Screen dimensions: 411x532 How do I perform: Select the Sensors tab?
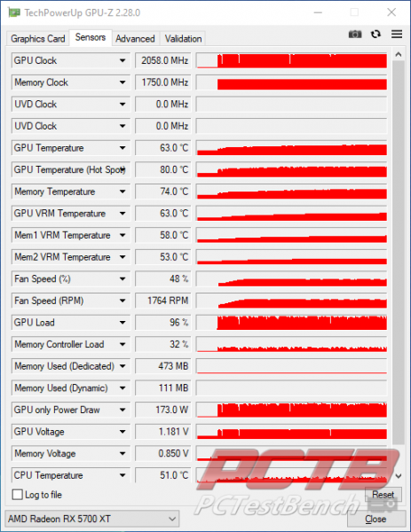[x=91, y=37]
